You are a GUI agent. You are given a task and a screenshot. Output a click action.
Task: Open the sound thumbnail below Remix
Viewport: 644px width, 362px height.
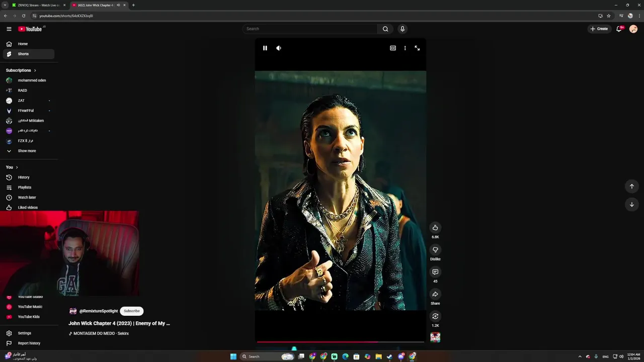click(435, 337)
